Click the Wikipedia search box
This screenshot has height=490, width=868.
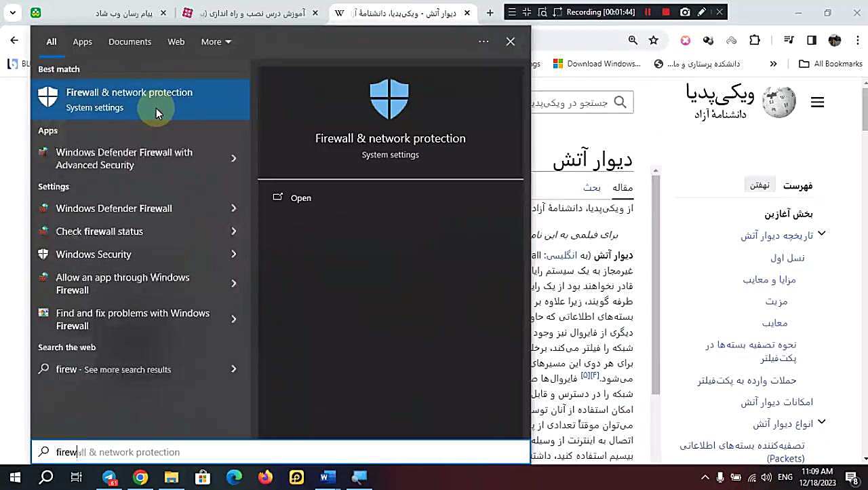coord(582,102)
